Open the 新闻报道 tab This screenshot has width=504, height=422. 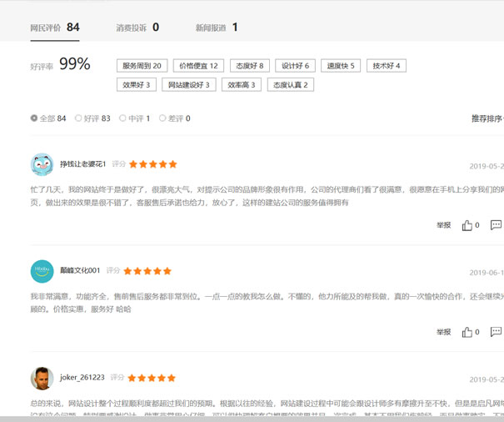(217, 28)
